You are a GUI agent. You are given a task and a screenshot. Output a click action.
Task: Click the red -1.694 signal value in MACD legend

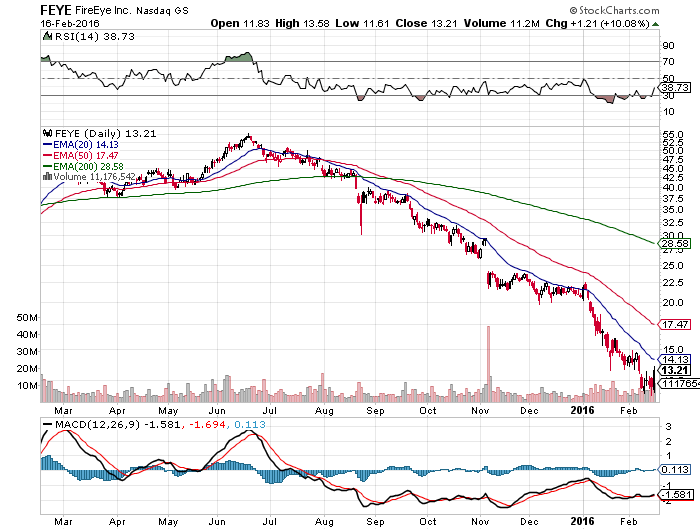(207, 425)
